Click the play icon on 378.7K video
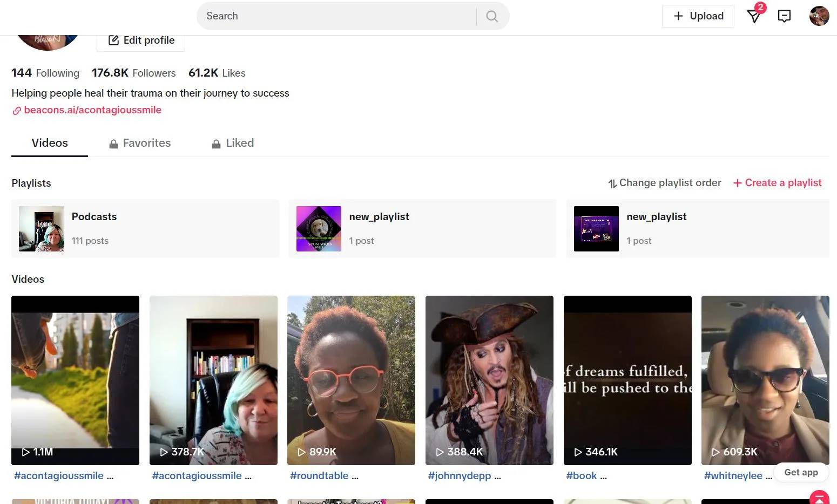This screenshot has height=504, width=837. click(164, 452)
